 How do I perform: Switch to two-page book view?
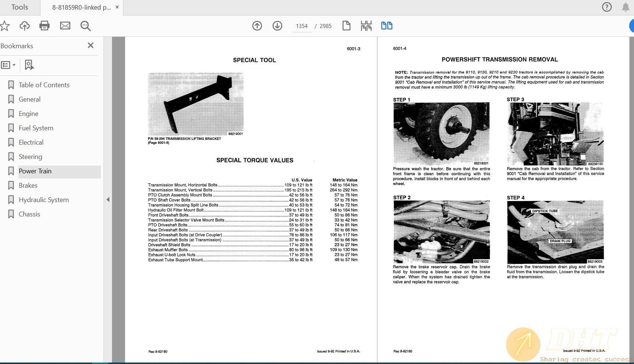tap(386, 26)
